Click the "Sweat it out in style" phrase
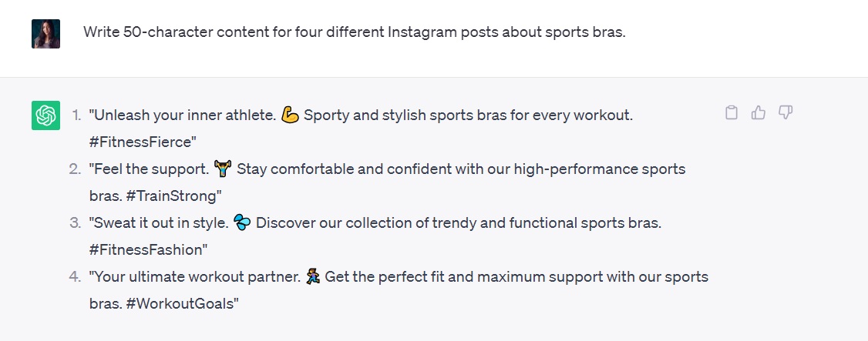 159,223
